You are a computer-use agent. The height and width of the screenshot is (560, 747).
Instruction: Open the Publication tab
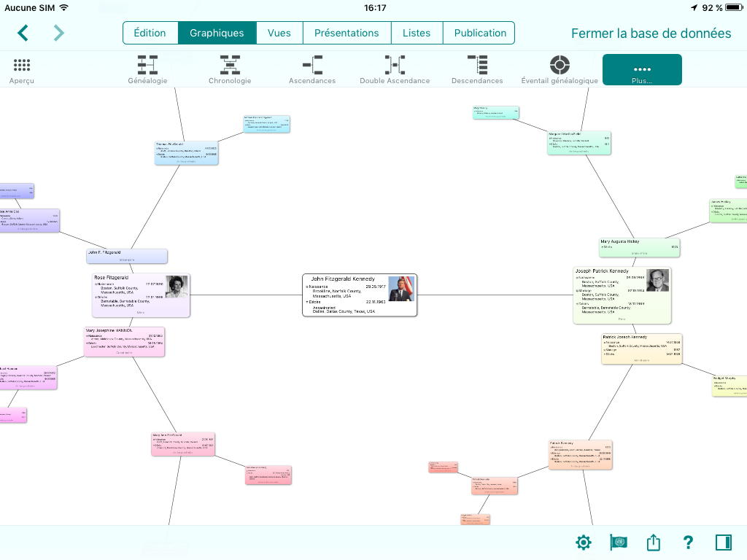[479, 33]
